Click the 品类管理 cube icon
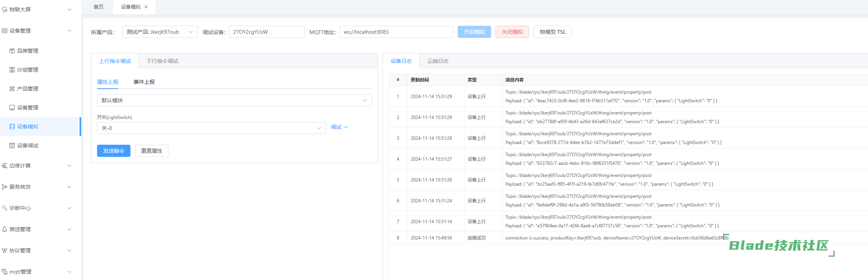The width and height of the screenshot is (868, 280). (x=12, y=51)
